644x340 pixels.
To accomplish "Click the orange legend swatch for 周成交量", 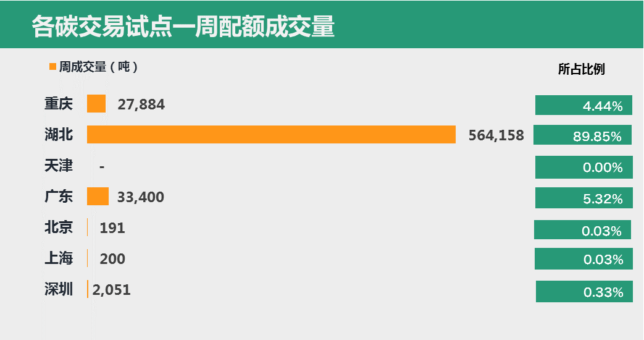I will pos(52,66).
